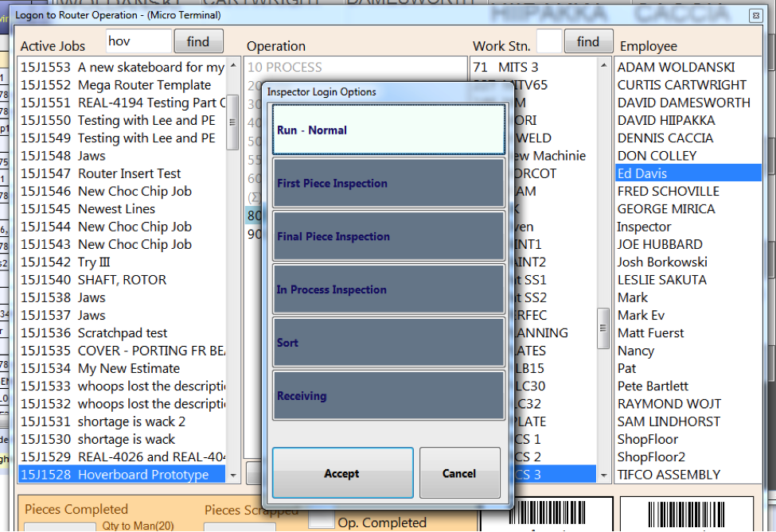Select employee DENNIS CACCIA

coord(659,138)
